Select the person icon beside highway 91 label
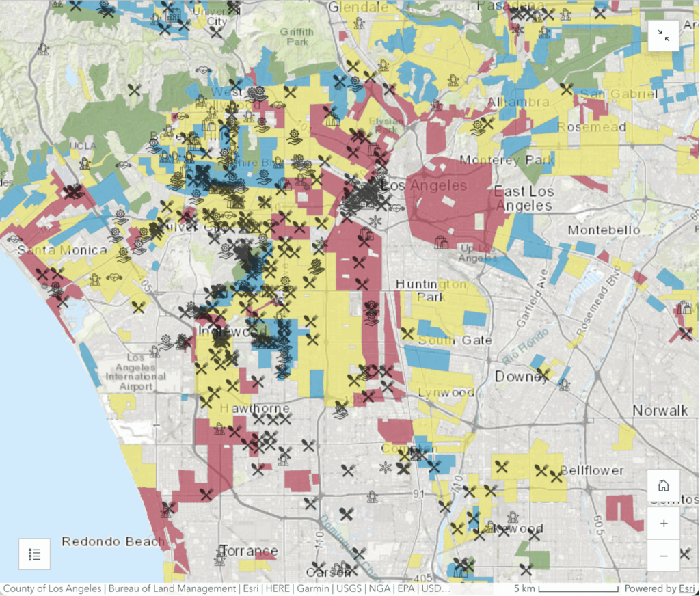 372,496
